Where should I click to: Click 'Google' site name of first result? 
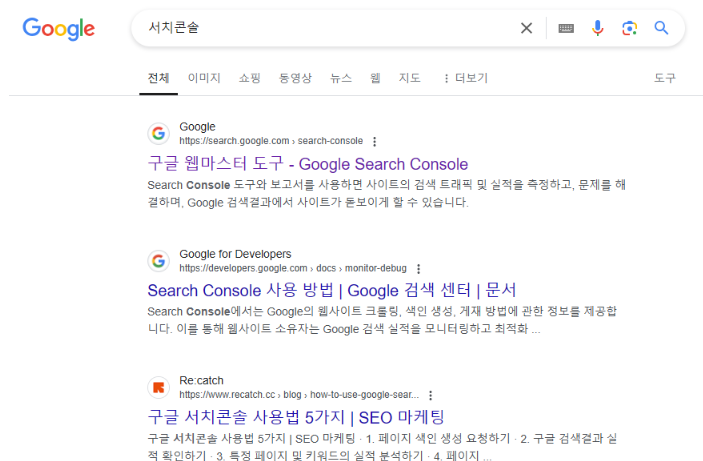click(197, 127)
